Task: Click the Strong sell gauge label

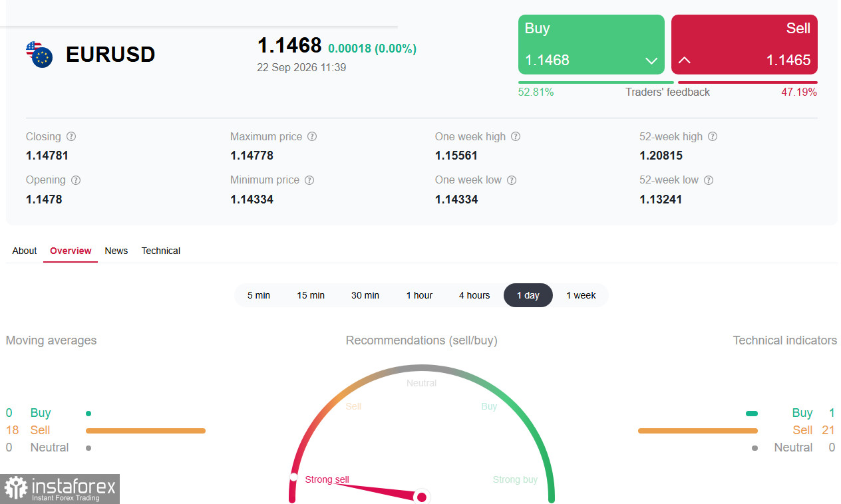Action: click(x=327, y=479)
